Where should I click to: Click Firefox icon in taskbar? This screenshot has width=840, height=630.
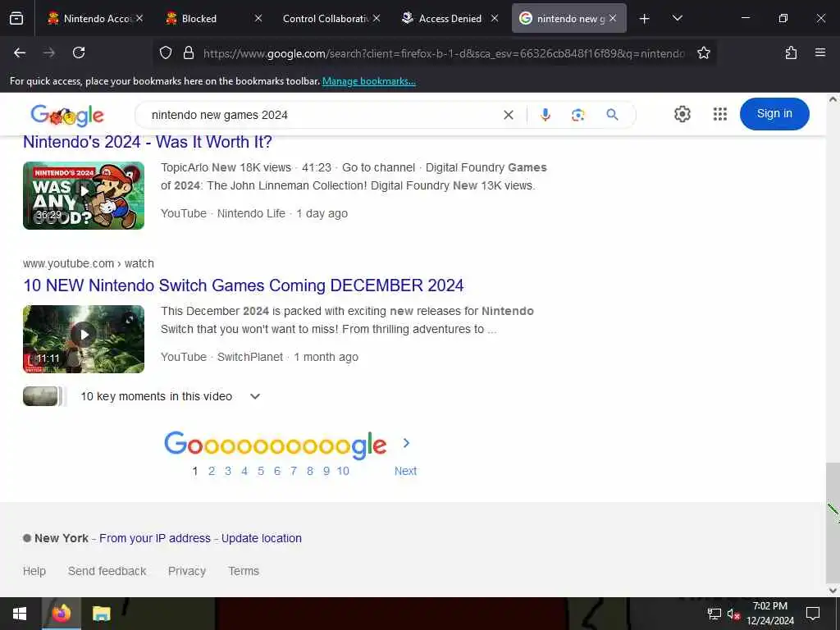pos(61,614)
